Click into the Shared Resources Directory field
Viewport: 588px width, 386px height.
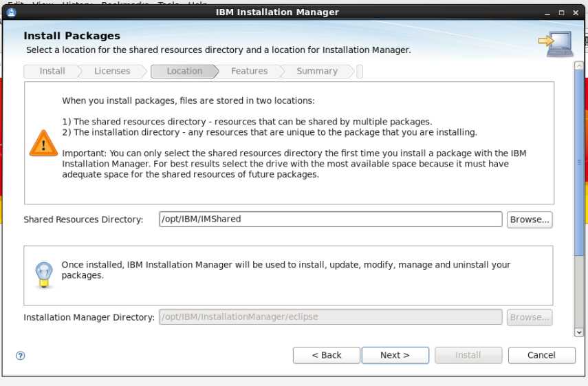pyautogui.click(x=330, y=219)
